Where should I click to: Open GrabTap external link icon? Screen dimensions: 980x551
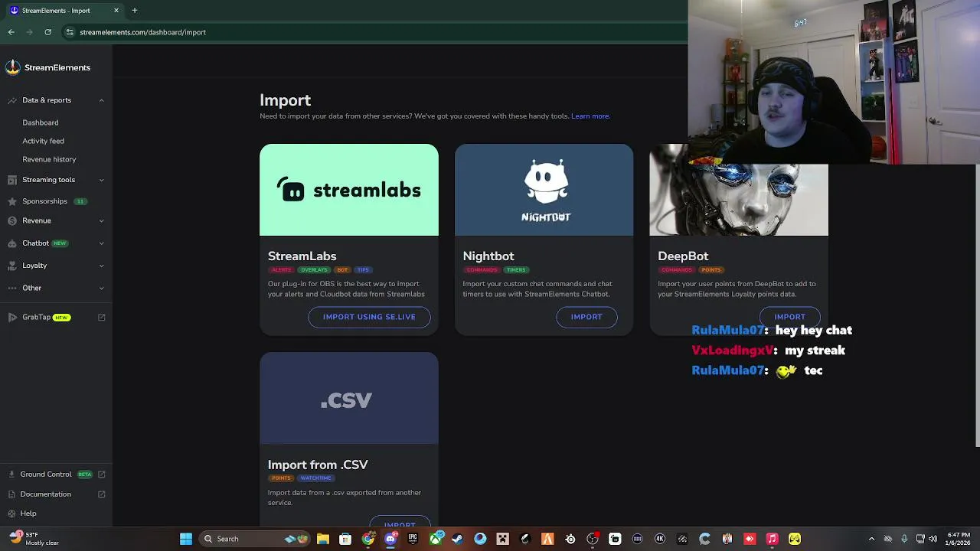[x=101, y=317]
